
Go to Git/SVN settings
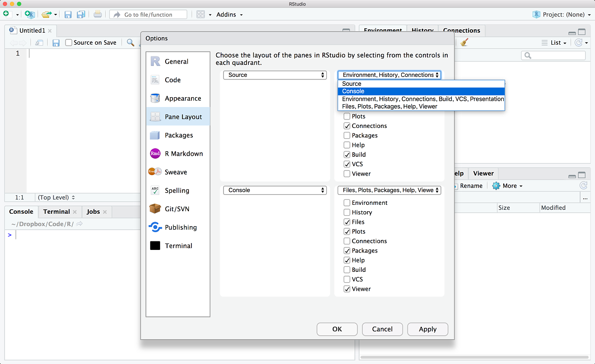pos(177,209)
